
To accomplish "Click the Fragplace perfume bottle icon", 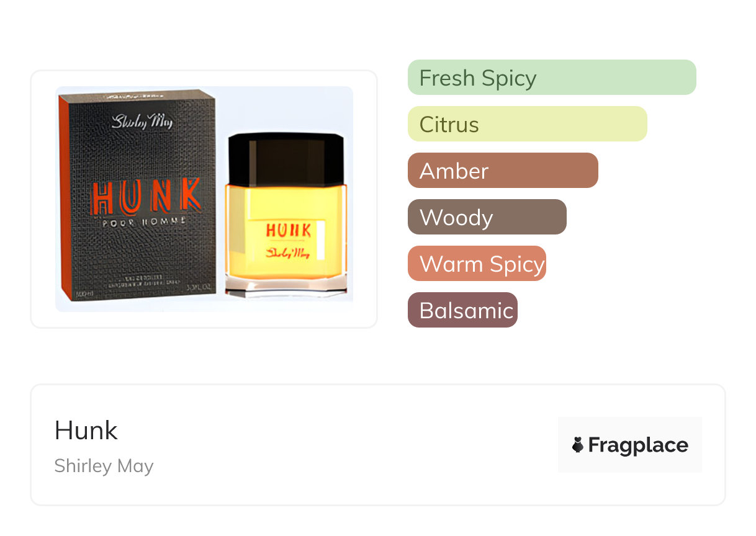I will pos(578,445).
